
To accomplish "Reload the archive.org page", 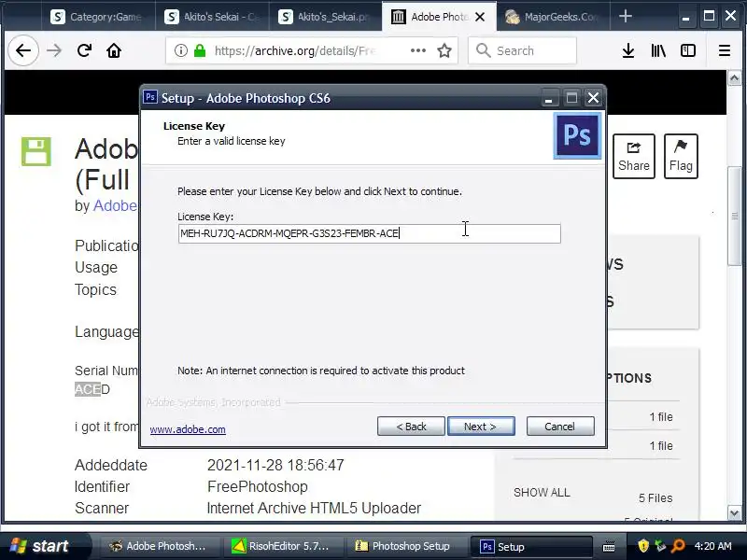I will point(84,50).
